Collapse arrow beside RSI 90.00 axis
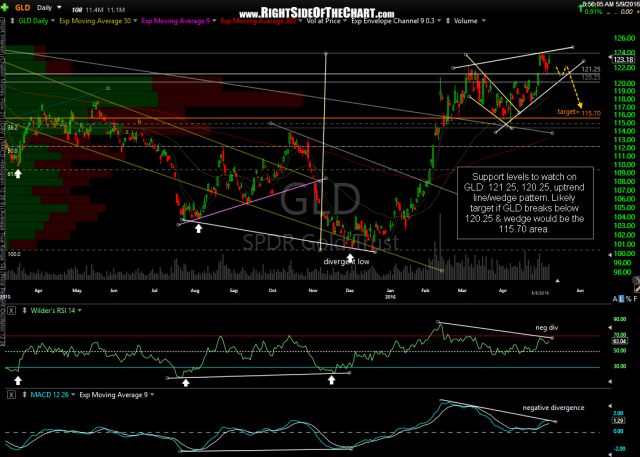640x457 pixels. pyautogui.click(x=610, y=327)
